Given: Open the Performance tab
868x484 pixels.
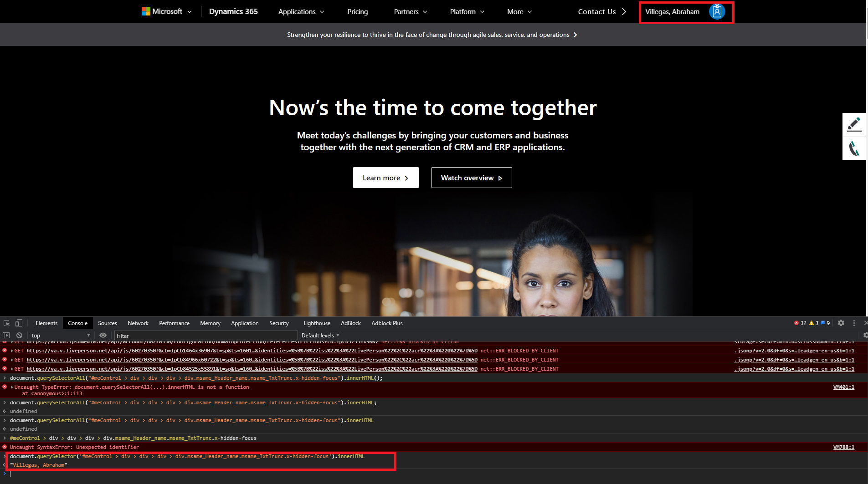Looking at the screenshot, I should pos(174,323).
